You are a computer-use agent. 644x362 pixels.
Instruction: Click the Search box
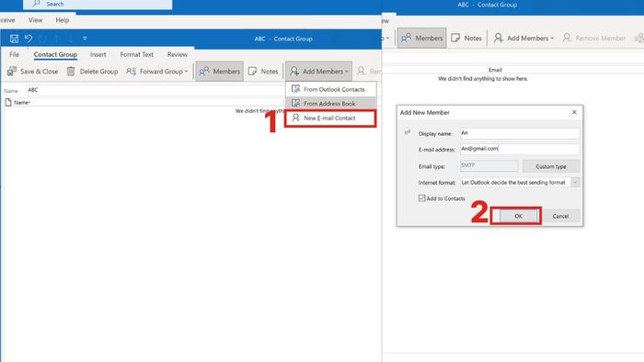click(x=98, y=4)
